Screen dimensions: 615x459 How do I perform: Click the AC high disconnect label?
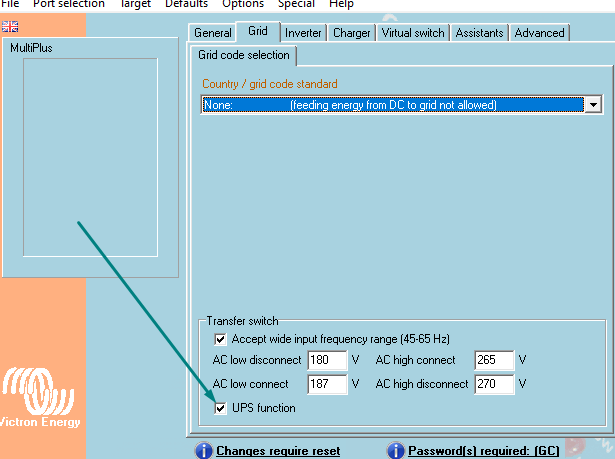(422, 384)
